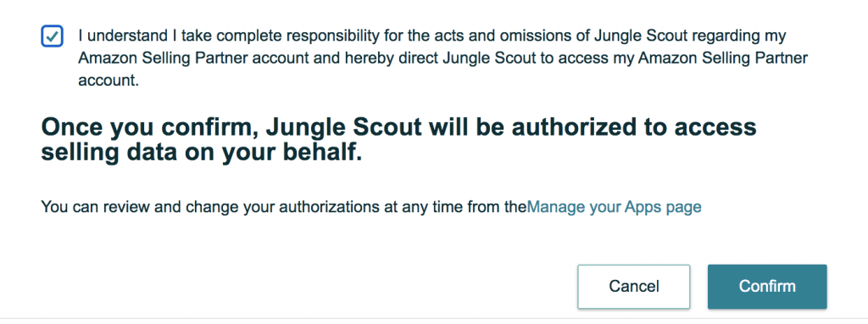This screenshot has height=324, width=868.
Task: Click the 'selling data on your behalf' heading line
Action: (x=202, y=153)
